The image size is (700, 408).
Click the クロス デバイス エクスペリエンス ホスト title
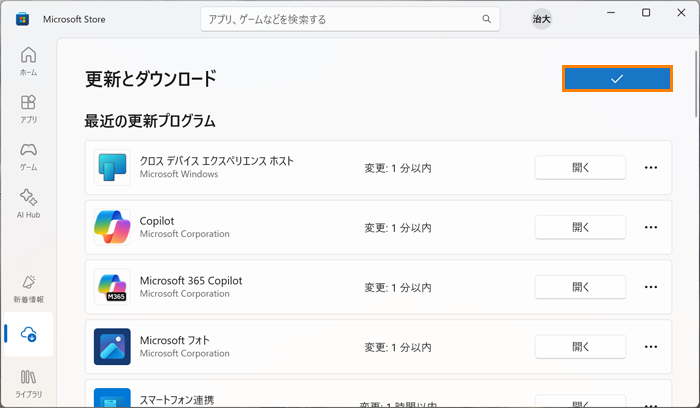click(217, 161)
